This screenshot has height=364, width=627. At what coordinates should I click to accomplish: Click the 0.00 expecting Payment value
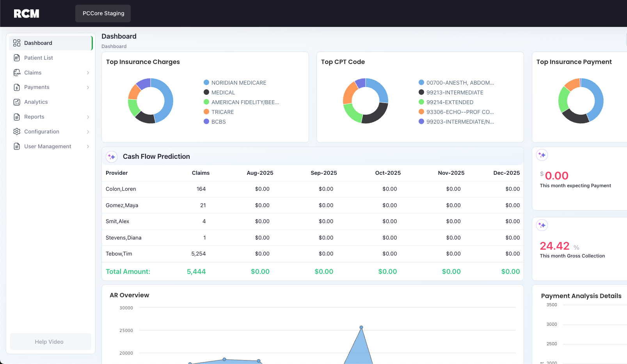click(x=557, y=176)
